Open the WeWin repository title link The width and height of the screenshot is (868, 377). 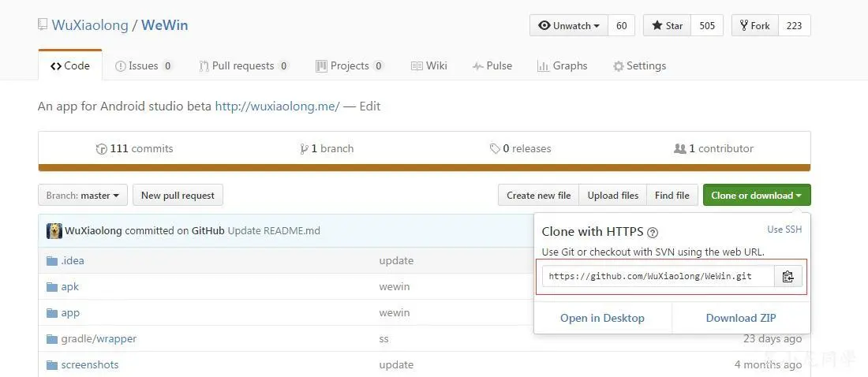[164, 25]
